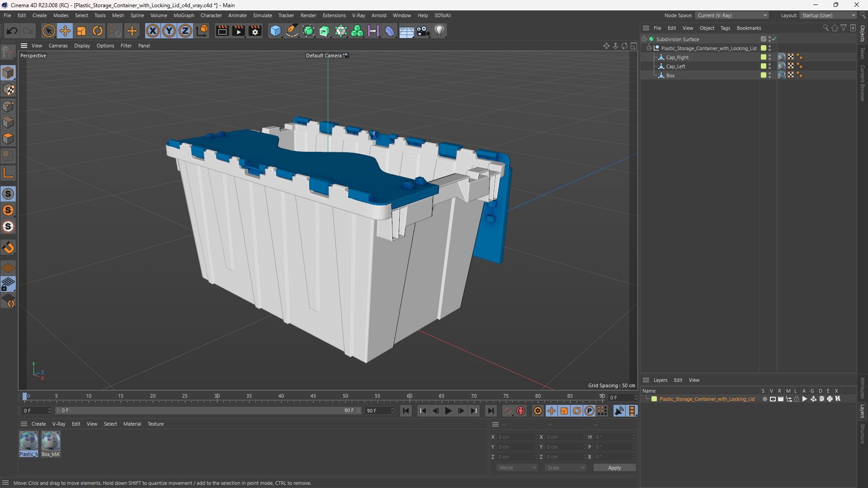
Task: Open the World coordinate system dropdown
Action: 517,468
